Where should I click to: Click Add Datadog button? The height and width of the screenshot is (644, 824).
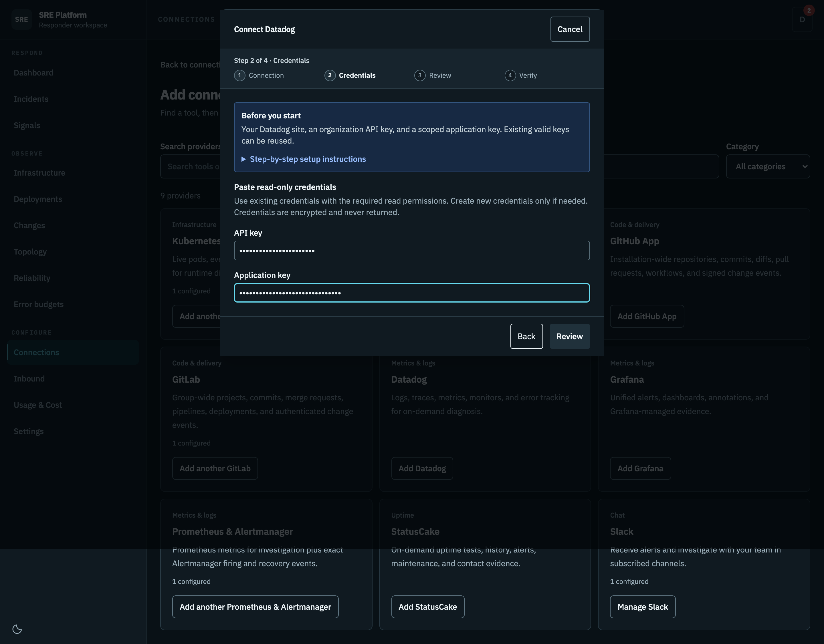[x=422, y=468]
